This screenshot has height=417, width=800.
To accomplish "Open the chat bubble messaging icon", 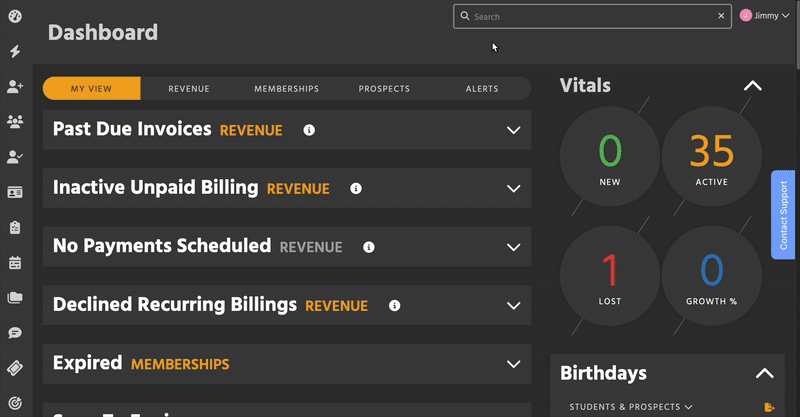I will coord(15,333).
